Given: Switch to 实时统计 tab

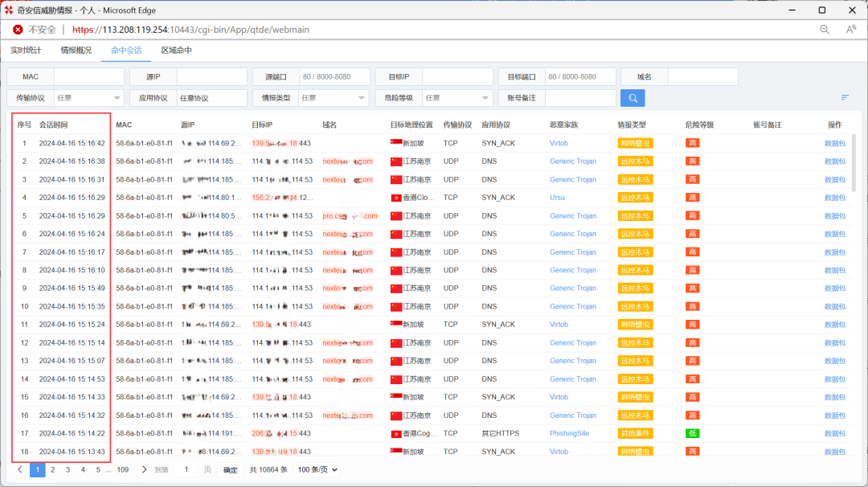Looking at the screenshot, I should tap(26, 51).
